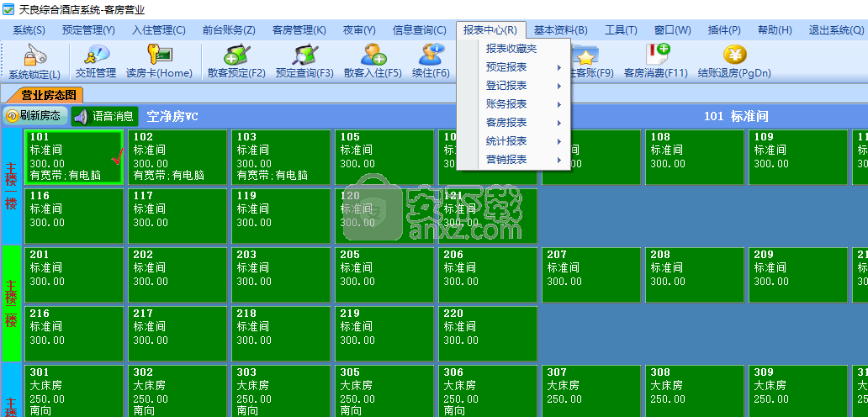Screen dimensions: 868x417
Task: Click the 刷新房态 refresh button
Action: [x=36, y=116]
